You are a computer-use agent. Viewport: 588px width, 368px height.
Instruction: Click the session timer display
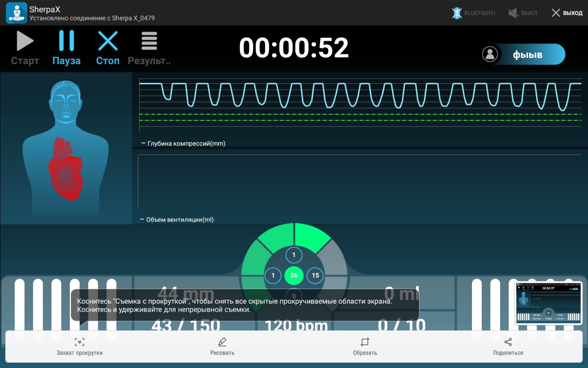click(x=294, y=48)
